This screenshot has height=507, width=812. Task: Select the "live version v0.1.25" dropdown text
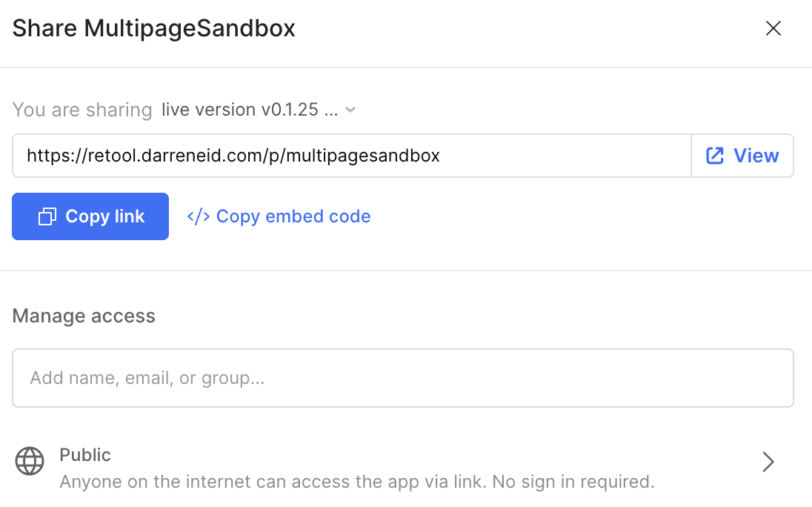[249, 110]
